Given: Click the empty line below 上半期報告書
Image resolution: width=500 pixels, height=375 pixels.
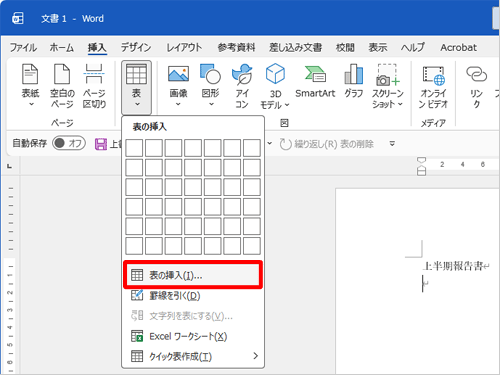Looking at the screenshot, I should click(424, 283).
